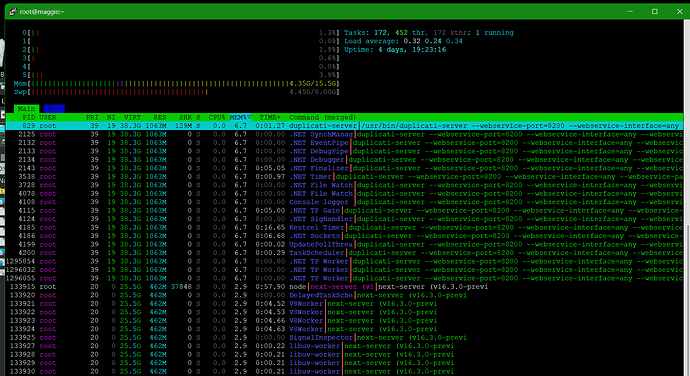The width and height of the screenshot is (690, 376).
Task: Select the highlighted PID 829 duplicati-server row
Action: coord(344,126)
